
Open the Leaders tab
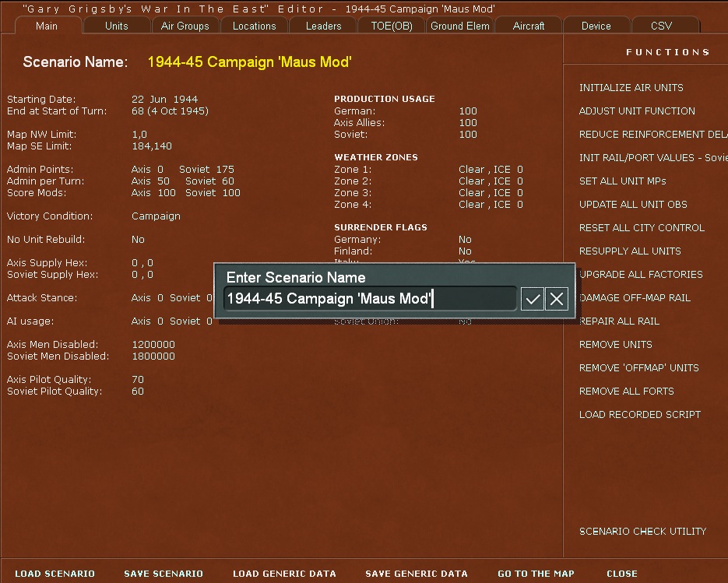point(323,26)
